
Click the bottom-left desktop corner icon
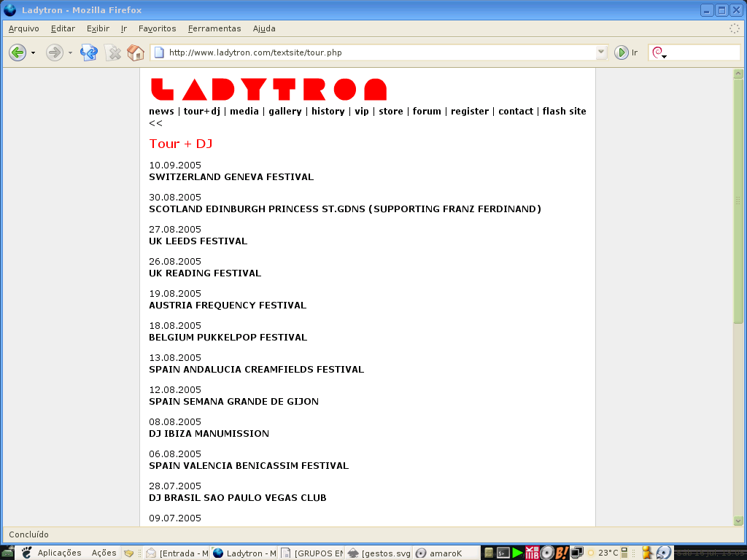click(7, 553)
